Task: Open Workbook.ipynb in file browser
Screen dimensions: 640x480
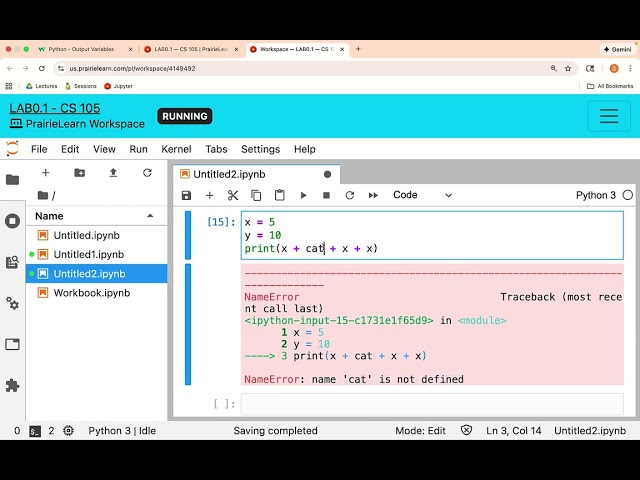Action: (x=97, y=293)
